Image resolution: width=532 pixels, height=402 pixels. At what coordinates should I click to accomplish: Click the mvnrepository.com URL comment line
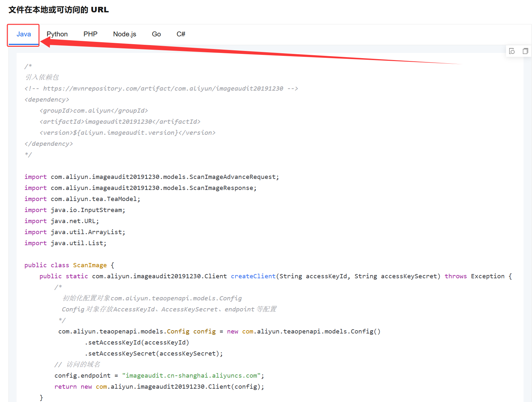pyautogui.click(x=161, y=88)
